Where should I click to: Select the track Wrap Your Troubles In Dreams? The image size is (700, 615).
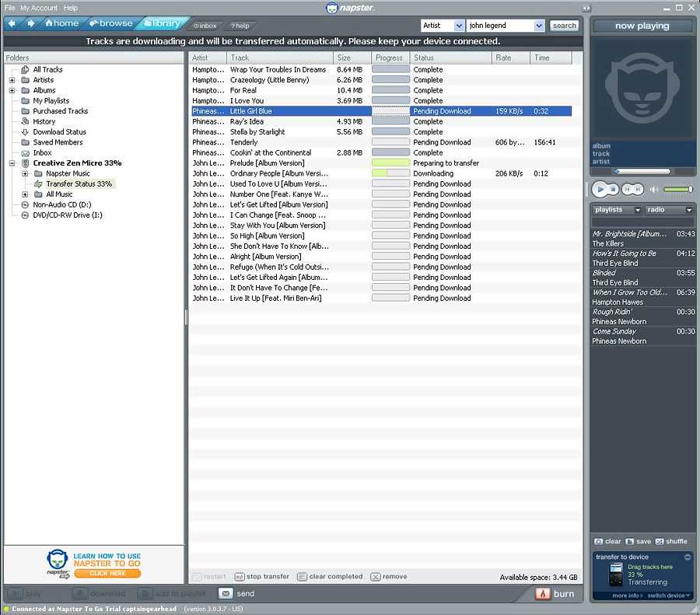point(278,70)
